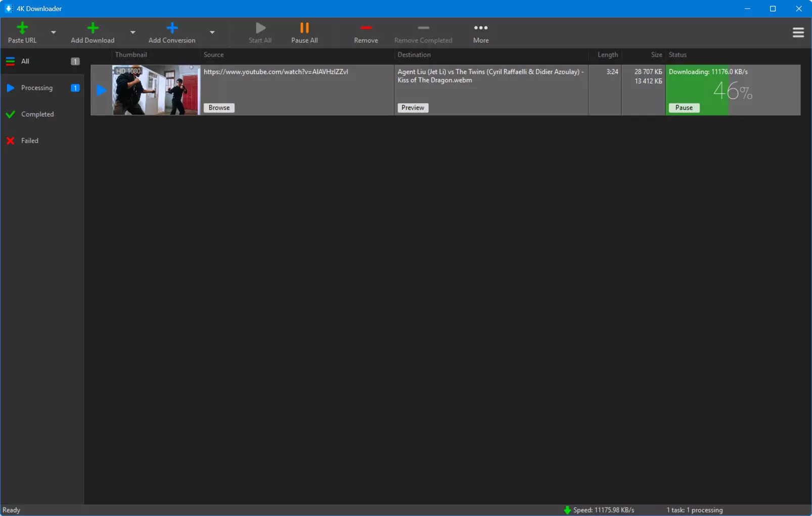Click the 28 707 KB size value

point(648,72)
